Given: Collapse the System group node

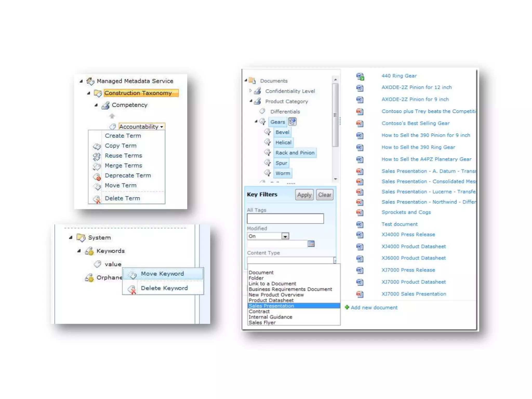Looking at the screenshot, I should [x=71, y=237].
